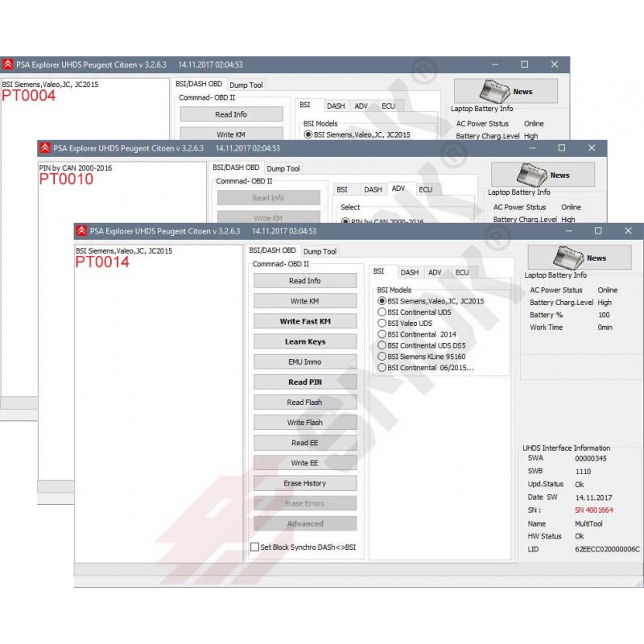Click the News newspaper button in middle window
This screenshot has width=644, height=644.
tap(543, 175)
